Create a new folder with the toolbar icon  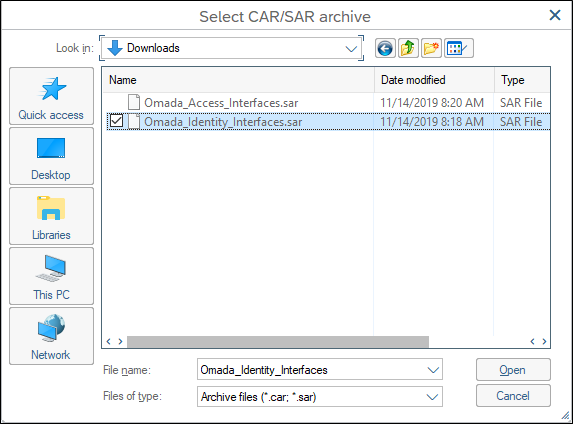tap(431, 48)
